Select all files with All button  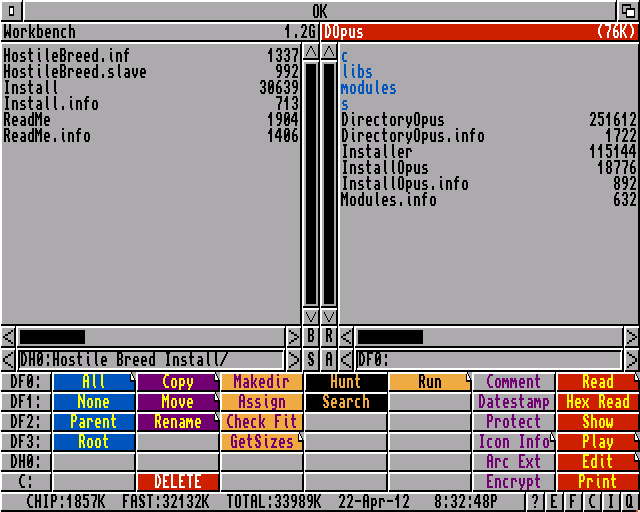[x=94, y=382]
